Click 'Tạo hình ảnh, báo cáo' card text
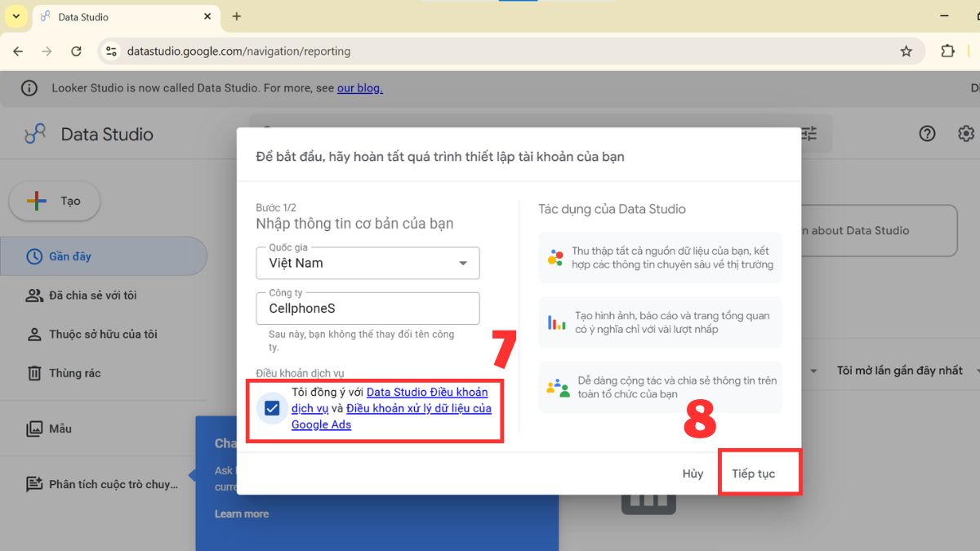This screenshot has height=551, width=980. [x=672, y=322]
